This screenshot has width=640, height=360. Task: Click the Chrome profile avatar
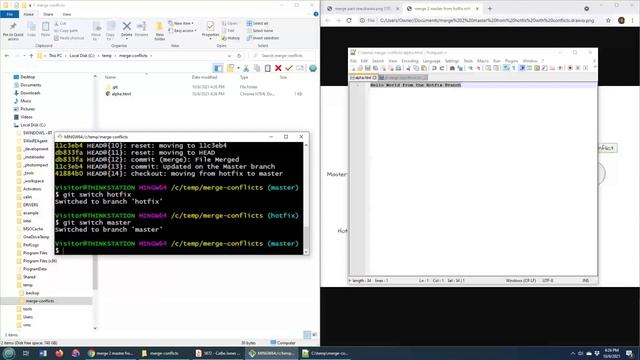click(621, 20)
